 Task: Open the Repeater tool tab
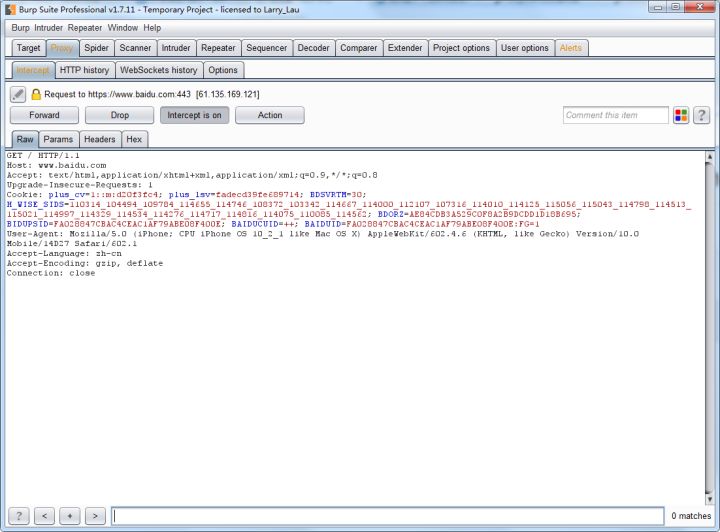click(218, 48)
